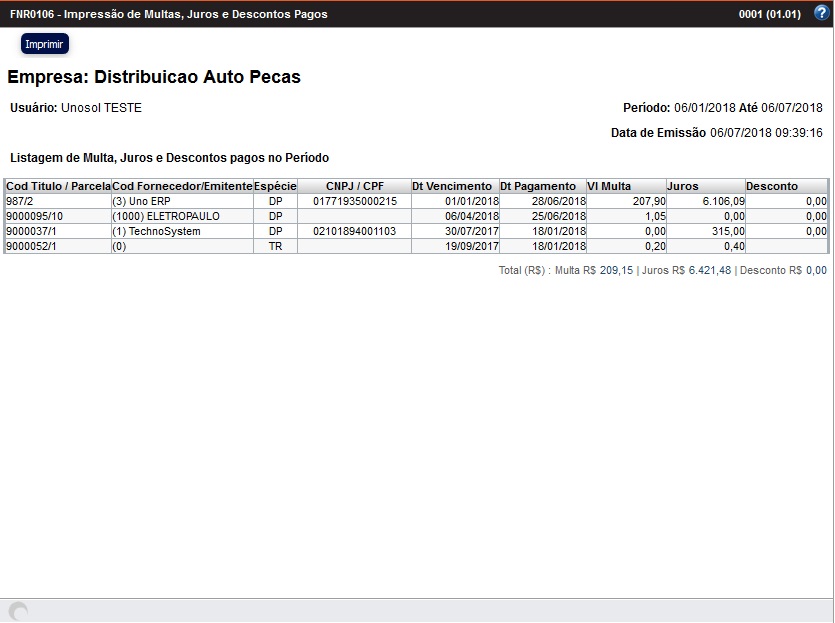The height and width of the screenshot is (623, 835).
Task: Click the 'Empresa: Distribuicao Auto Pecas' heading
Action: click(154, 77)
